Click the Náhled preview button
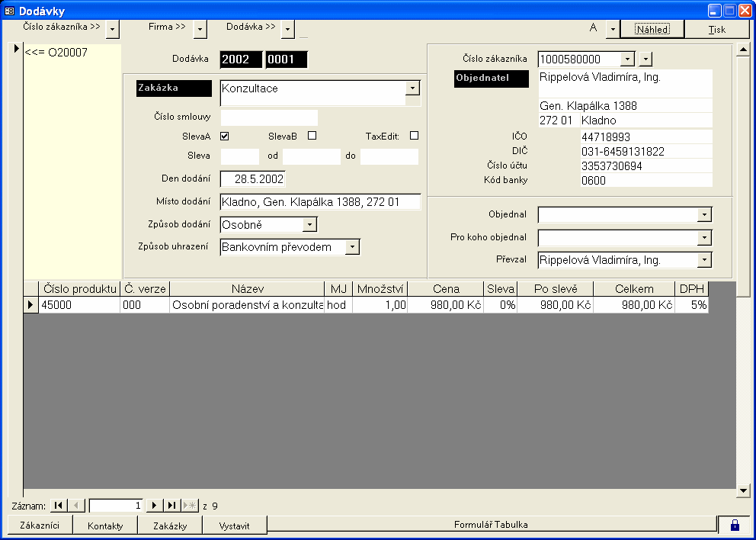The image size is (756, 540). (652, 30)
